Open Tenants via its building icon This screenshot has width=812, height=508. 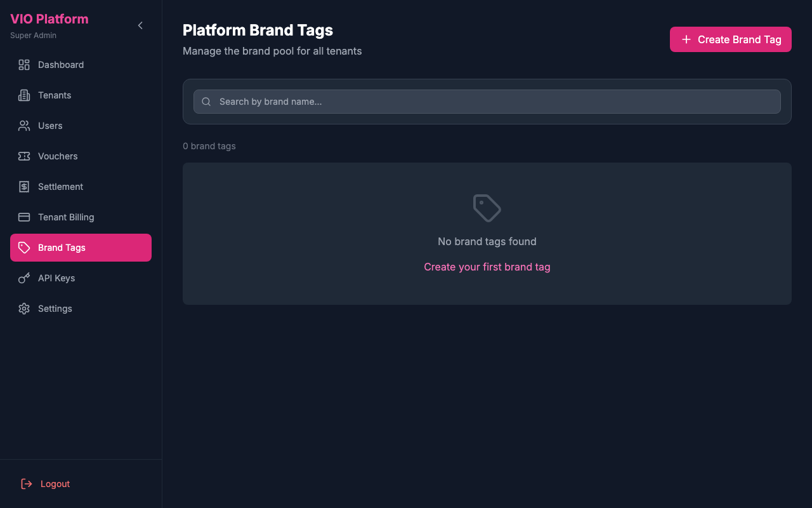point(23,95)
